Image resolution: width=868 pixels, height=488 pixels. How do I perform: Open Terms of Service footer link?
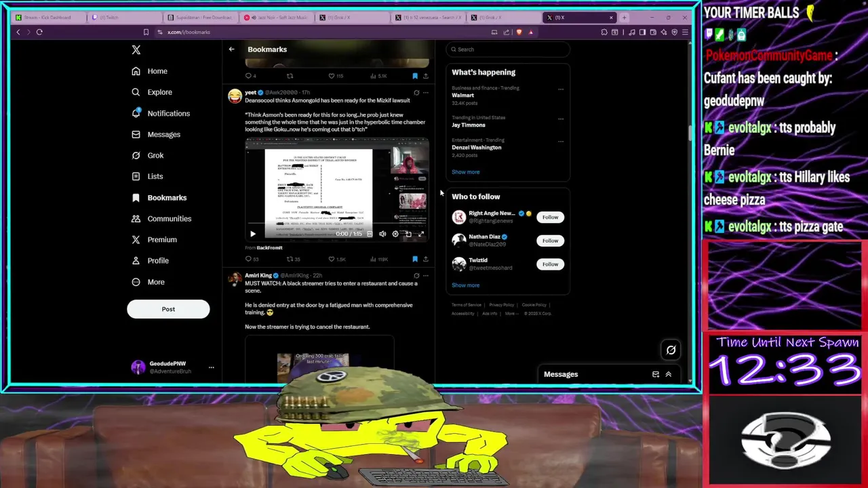(467, 305)
